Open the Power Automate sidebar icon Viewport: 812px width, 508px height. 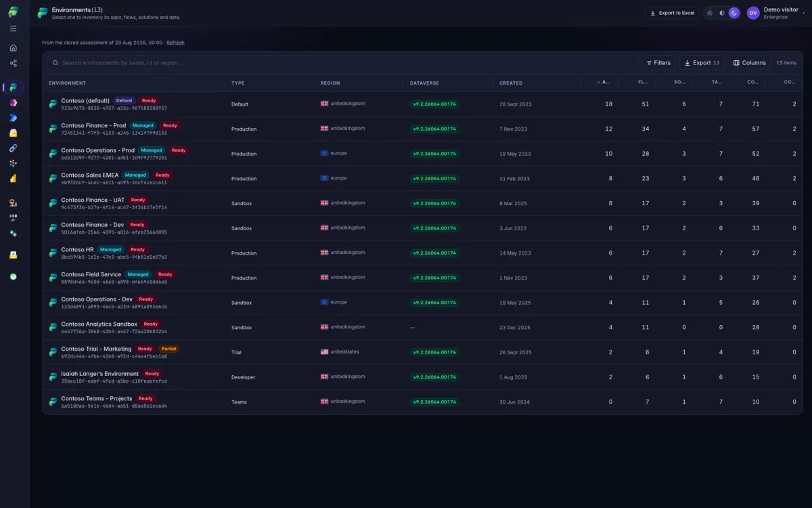[x=13, y=118]
